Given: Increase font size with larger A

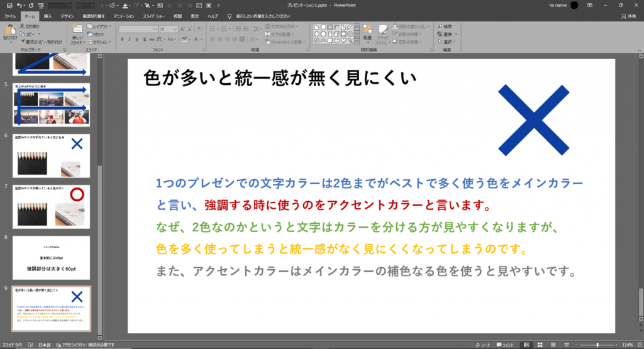Looking at the screenshot, I should click(x=183, y=29).
